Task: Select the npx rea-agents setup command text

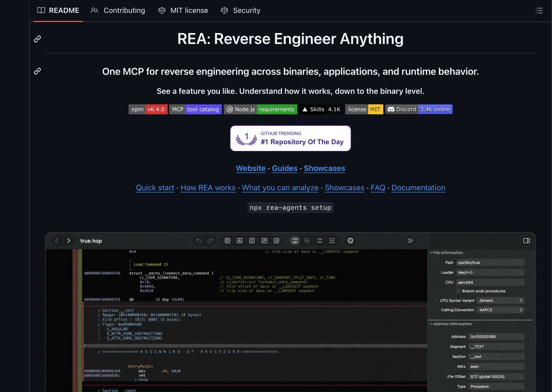Action: tap(290, 208)
